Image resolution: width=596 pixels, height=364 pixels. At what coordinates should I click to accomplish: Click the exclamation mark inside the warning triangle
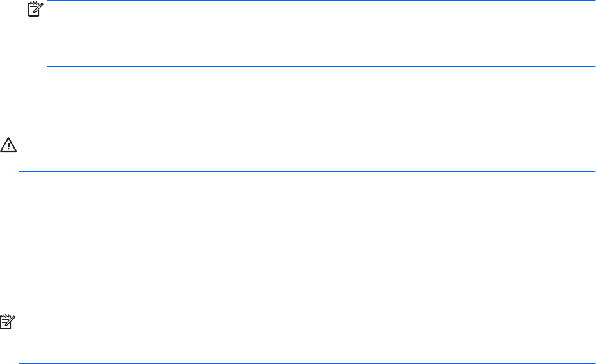9,146
